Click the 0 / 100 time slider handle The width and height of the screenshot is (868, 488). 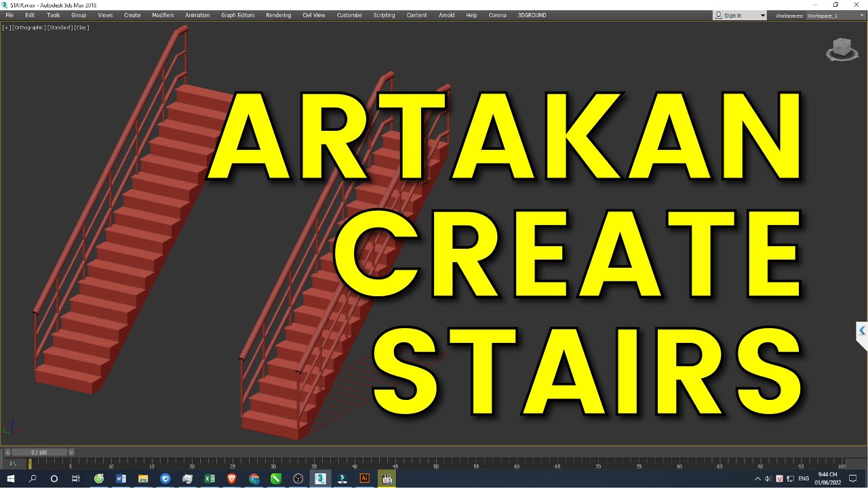(x=39, y=452)
